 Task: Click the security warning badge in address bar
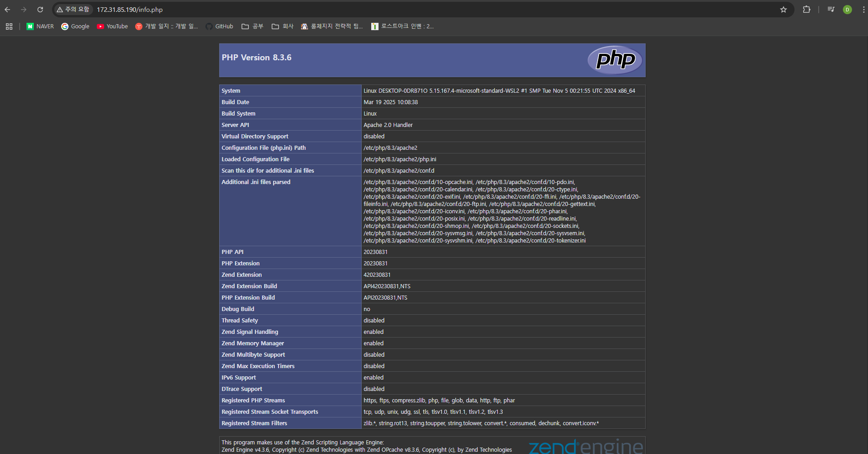73,10
